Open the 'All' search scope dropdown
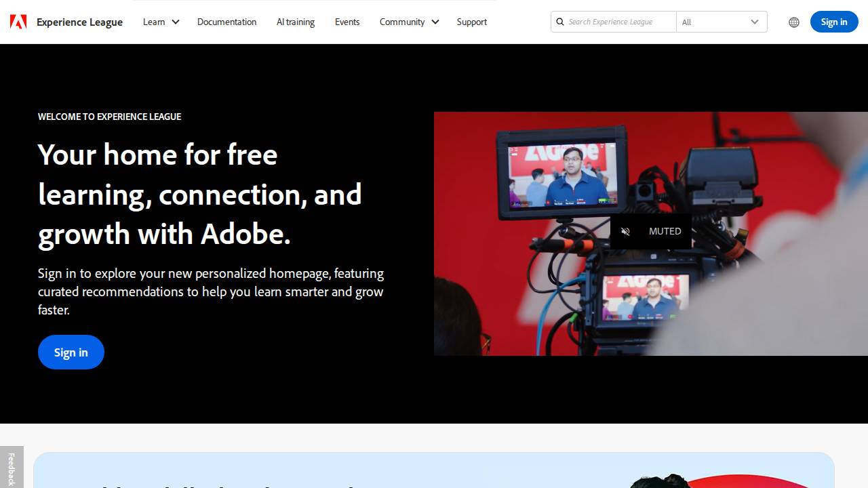This screenshot has width=868, height=488. [x=721, y=22]
